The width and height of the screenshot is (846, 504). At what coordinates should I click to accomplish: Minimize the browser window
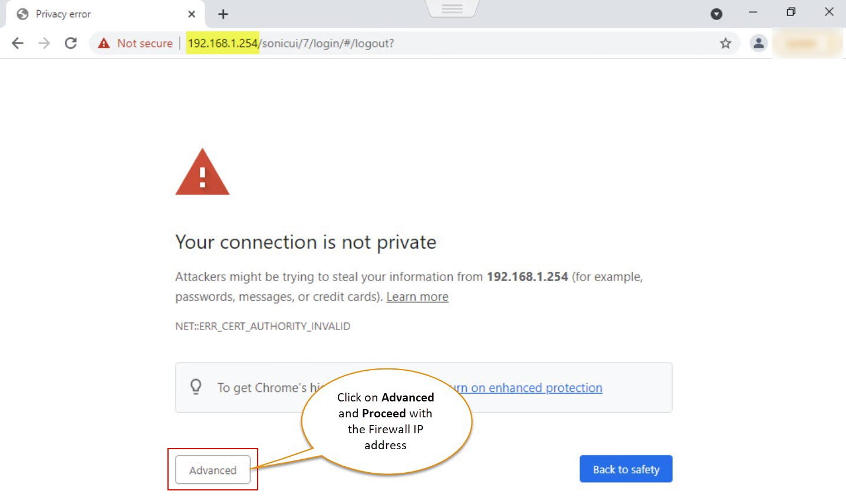click(753, 12)
